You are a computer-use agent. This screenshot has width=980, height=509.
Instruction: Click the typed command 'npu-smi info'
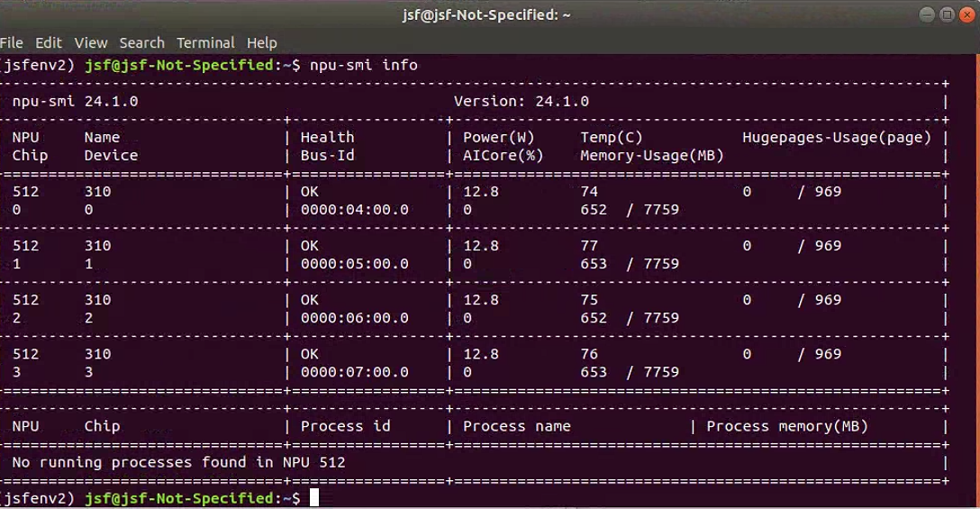(x=364, y=65)
